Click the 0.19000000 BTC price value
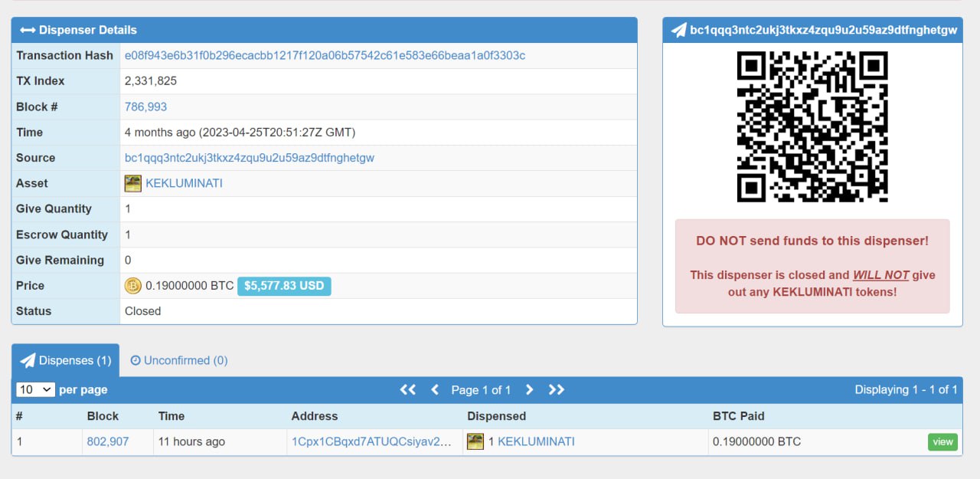The height and width of the screenshot is (479, 980). (190, 286)
